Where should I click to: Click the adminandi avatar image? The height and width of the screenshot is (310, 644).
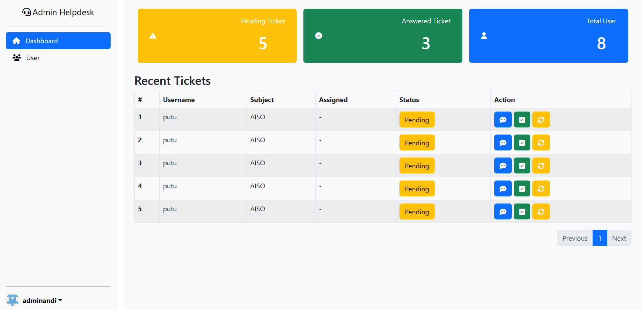13,300
